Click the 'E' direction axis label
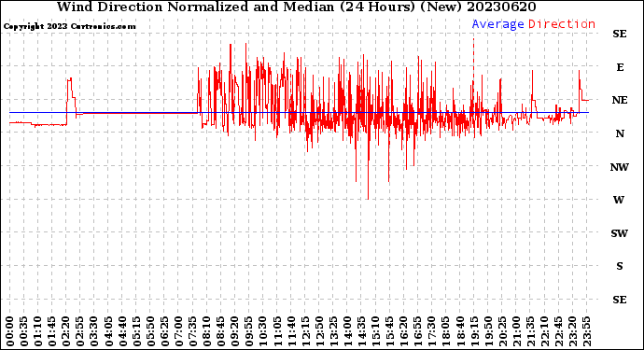The height and width of the screenshot is (350, 644). [x=620, y=67]
